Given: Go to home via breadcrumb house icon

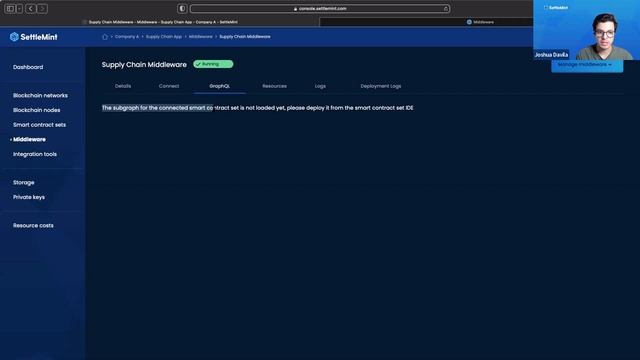Looking at the screenshot, I should 105,37.
